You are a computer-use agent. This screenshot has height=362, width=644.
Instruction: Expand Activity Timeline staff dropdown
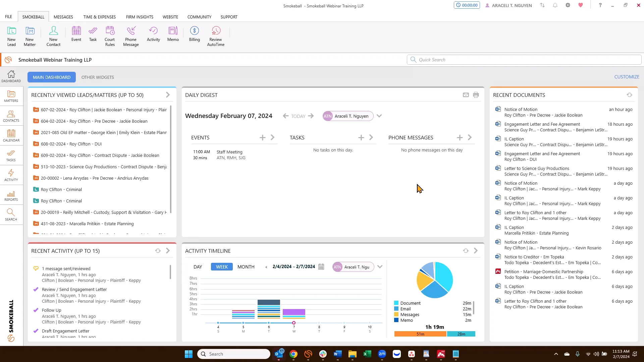coord(380,267)
